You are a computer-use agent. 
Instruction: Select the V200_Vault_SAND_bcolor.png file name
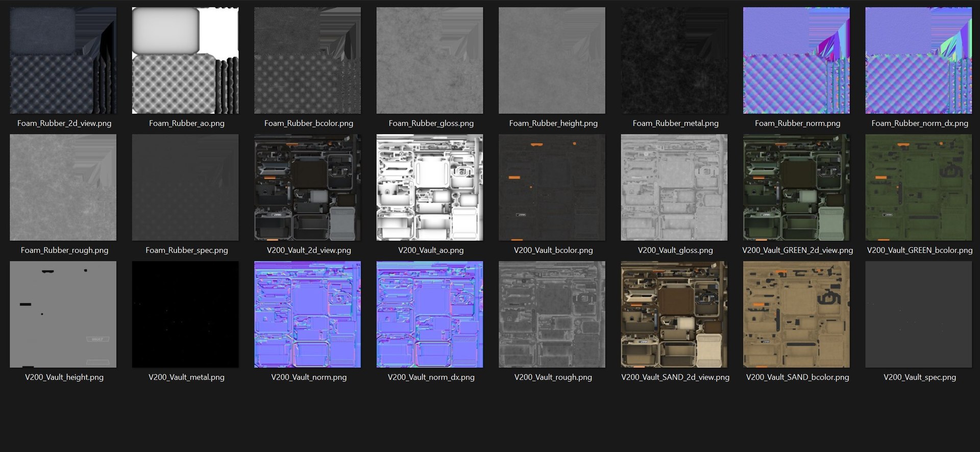click(x=798, y=377)
